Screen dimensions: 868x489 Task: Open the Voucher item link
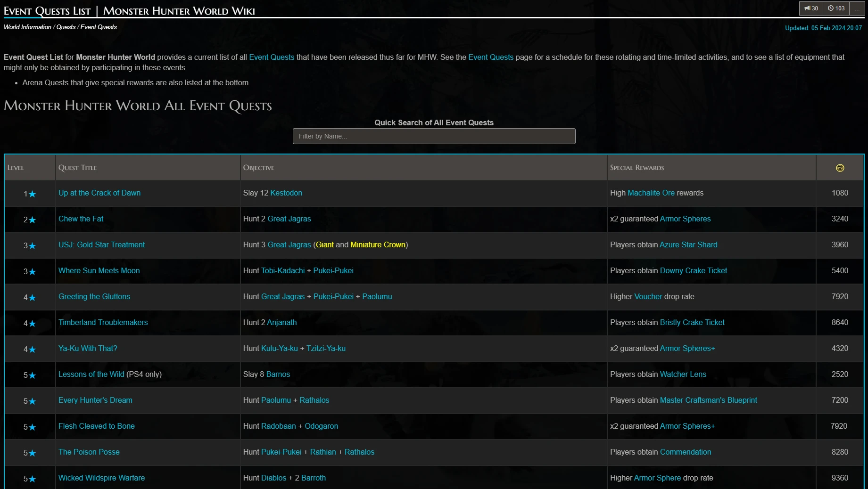(648, 296)
